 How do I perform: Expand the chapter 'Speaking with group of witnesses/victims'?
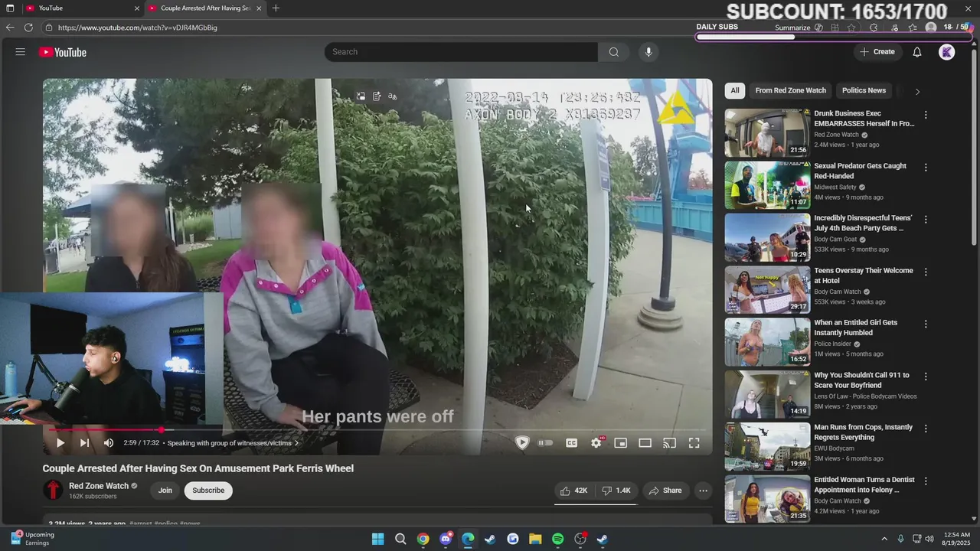coord(233,443)
